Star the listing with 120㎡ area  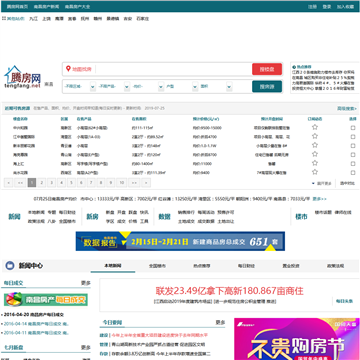315,154
